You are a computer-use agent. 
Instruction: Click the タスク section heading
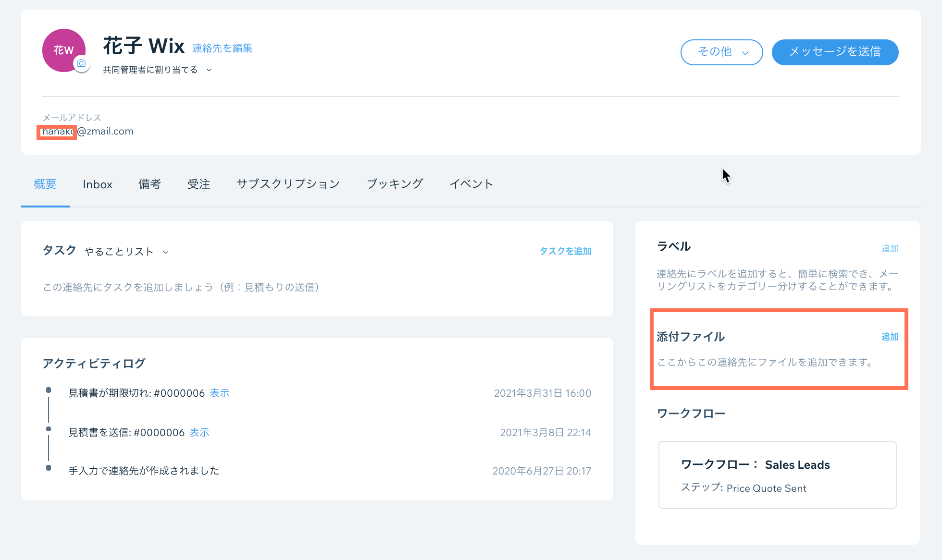pyautogui.click(x=60, y=250)
